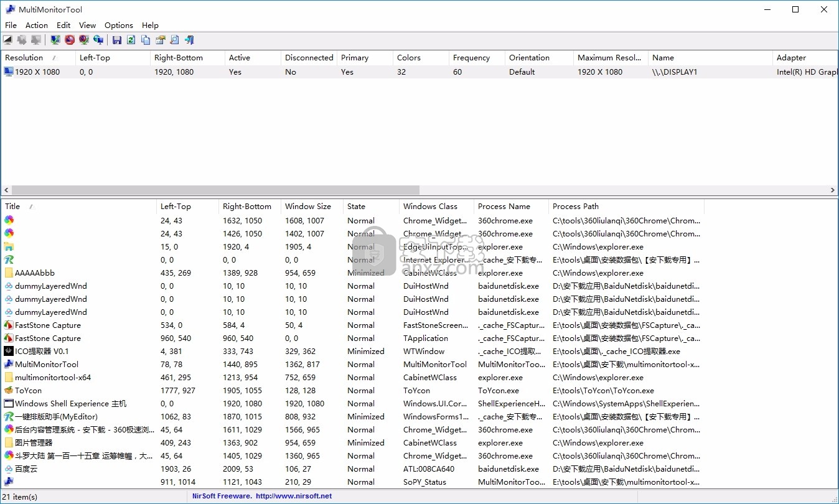Click the green Refresh toolbar icon

point(131,40)
